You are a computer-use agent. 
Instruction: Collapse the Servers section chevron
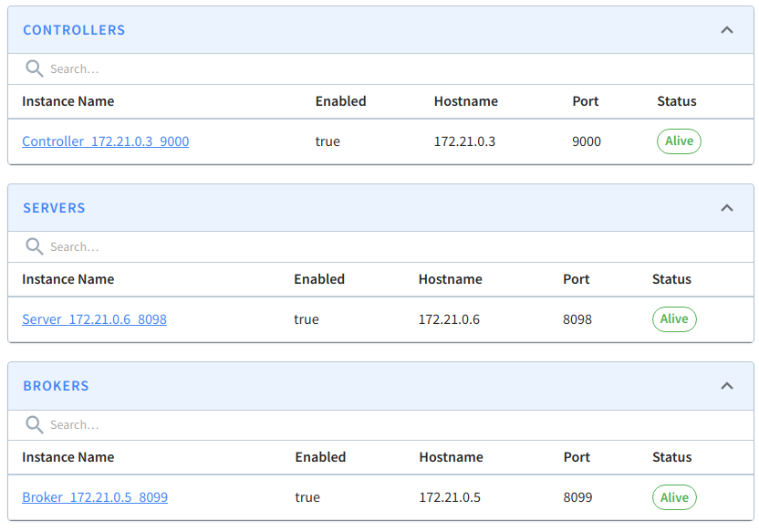pos(726,208)
